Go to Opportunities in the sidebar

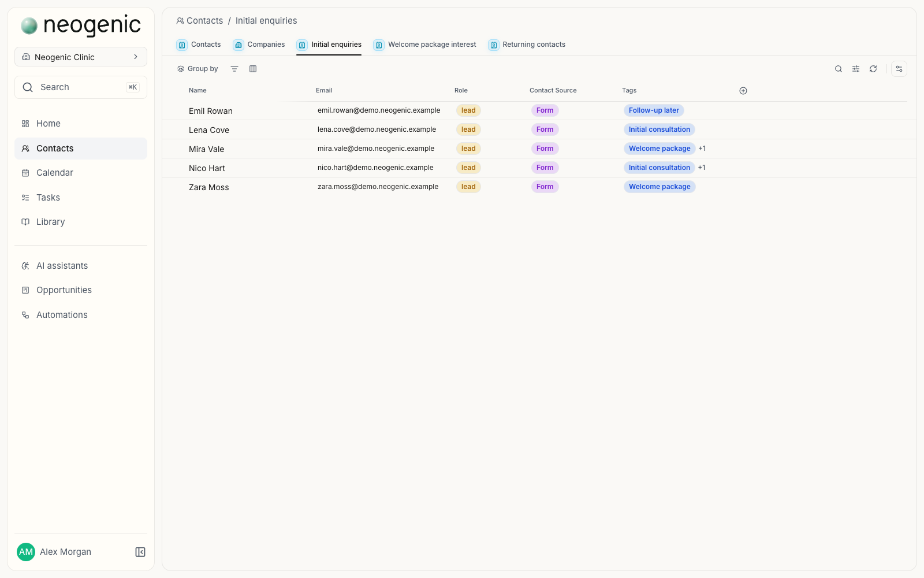[x=81, y=290]
